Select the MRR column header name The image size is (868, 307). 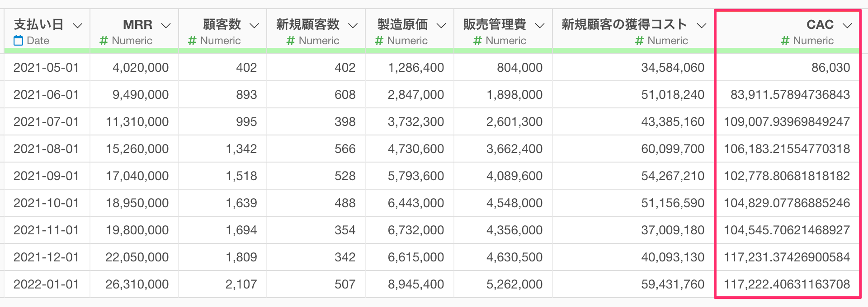137,24
